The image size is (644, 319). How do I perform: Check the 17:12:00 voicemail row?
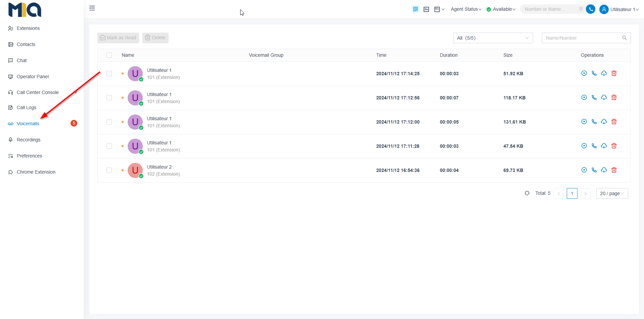point(109,122)
